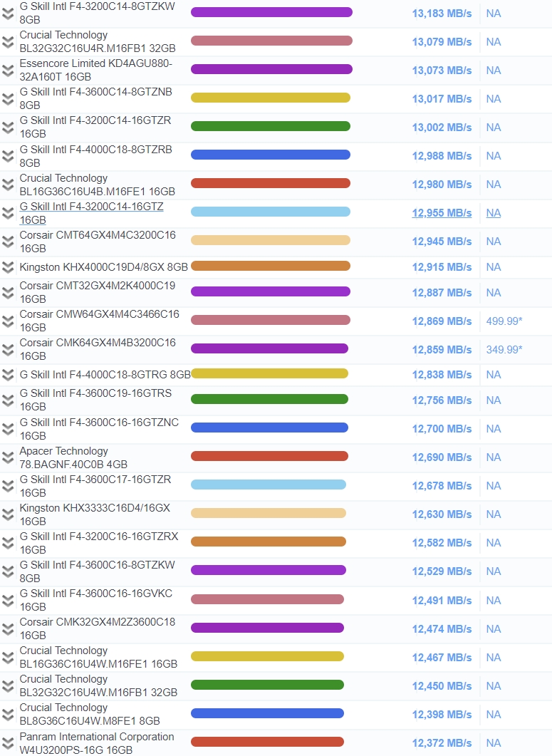The width and height of the screenshot is (552, 756).
Task: Click the green bar for 13,002 MB/s
Action: pos(271,126)
